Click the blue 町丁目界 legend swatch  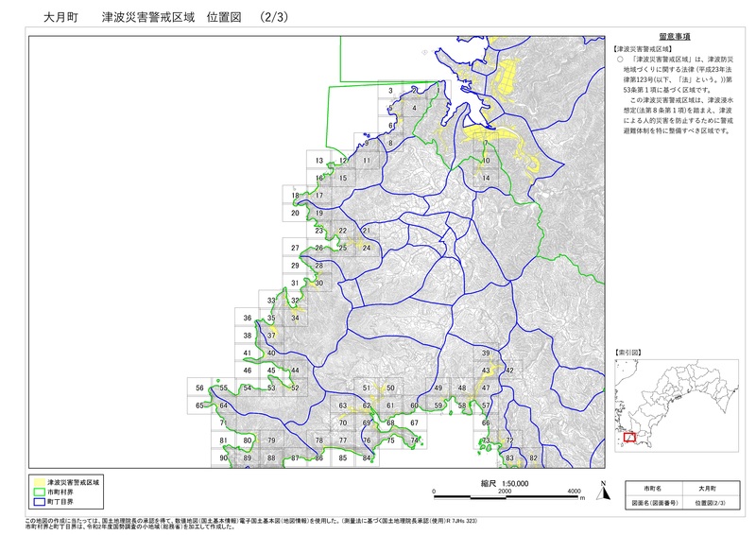click(x=38, y=501)
